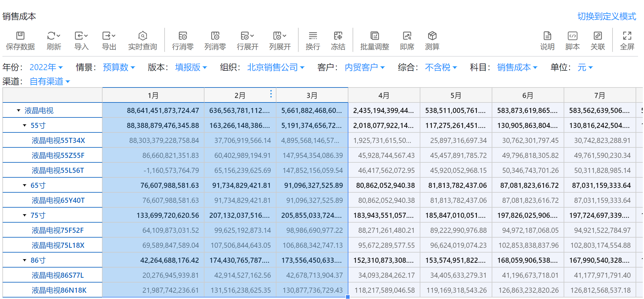Open the 脚本 script icon
The height and width of the screenshot is (299, 644).
tap(572, 36)
